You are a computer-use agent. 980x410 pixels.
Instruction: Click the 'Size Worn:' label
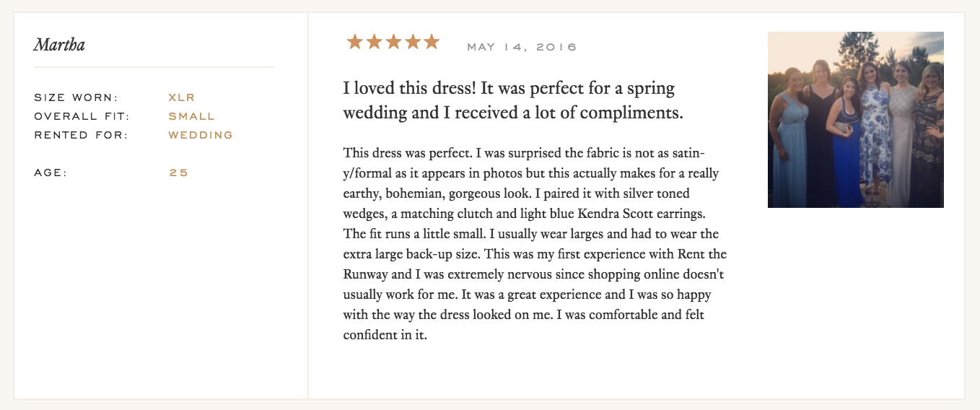[76, 97]
